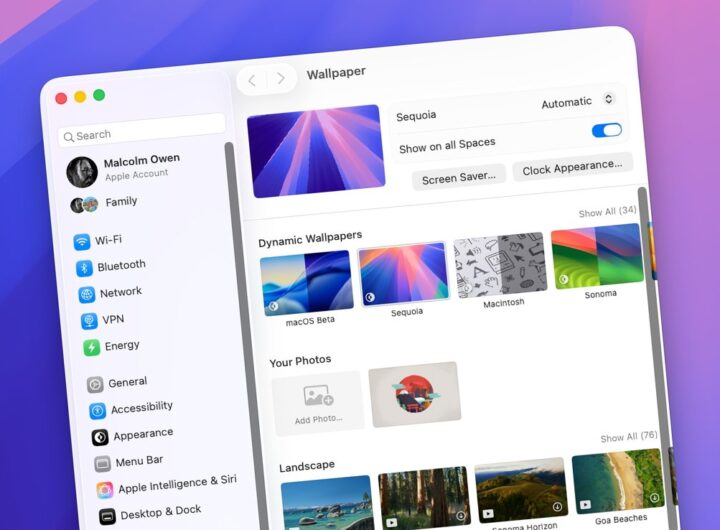Open the Accessibility sidebar icon
Image resolution: width=720 pixels, height=530 pixels.
97,411
